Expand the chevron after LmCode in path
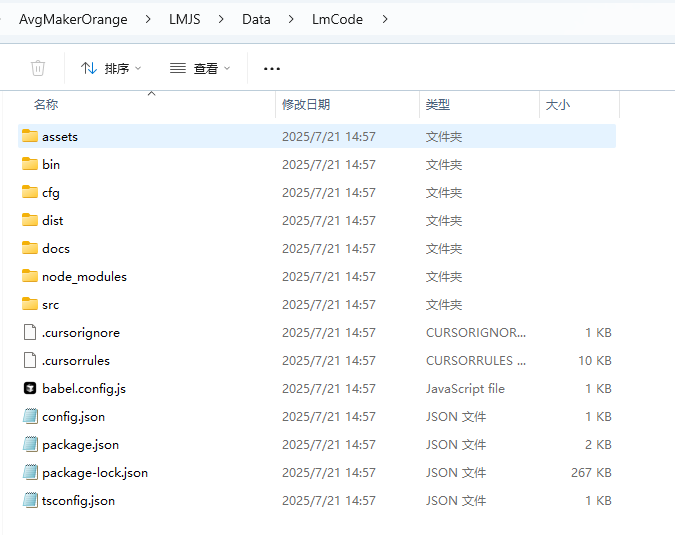Viewport: 675px width, 535px height. point(385,18)
